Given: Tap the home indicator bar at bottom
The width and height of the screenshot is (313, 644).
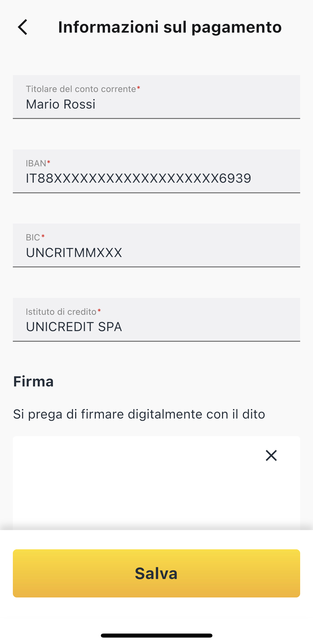Looking at the screenshot, I should (156, 635).
